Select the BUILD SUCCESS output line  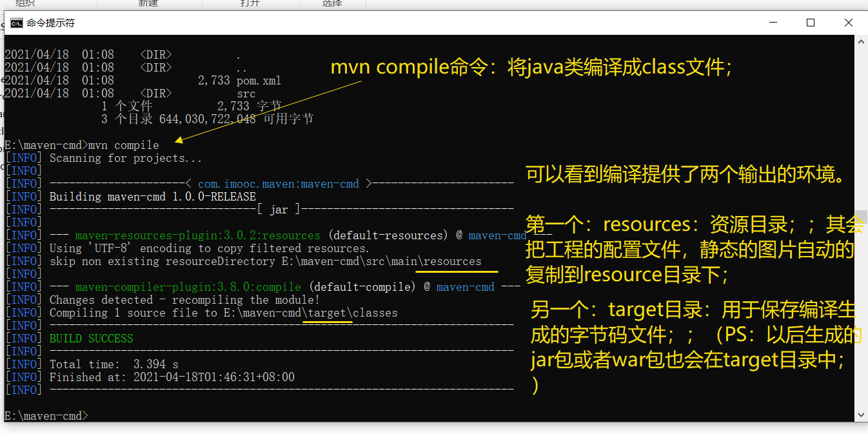[x=91, y=338]
